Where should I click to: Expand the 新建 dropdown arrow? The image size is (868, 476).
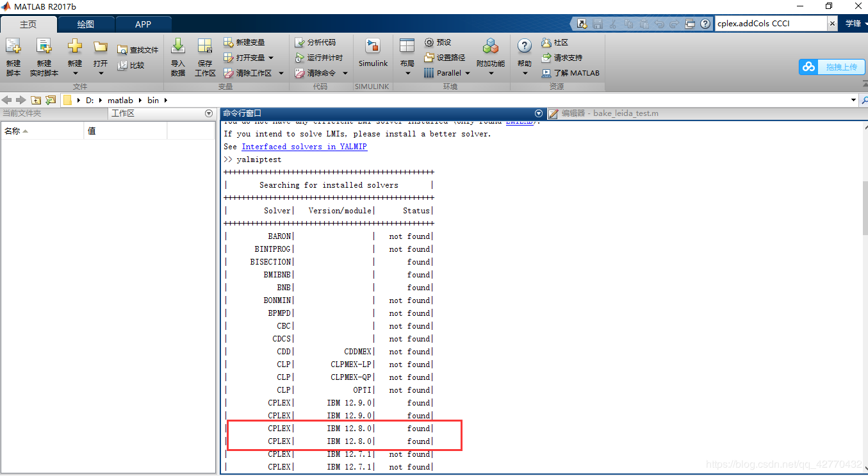75,73
